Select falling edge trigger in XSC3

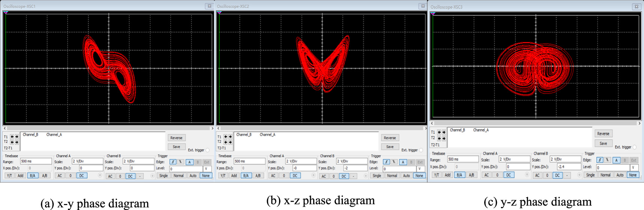[x=607, y=160]
